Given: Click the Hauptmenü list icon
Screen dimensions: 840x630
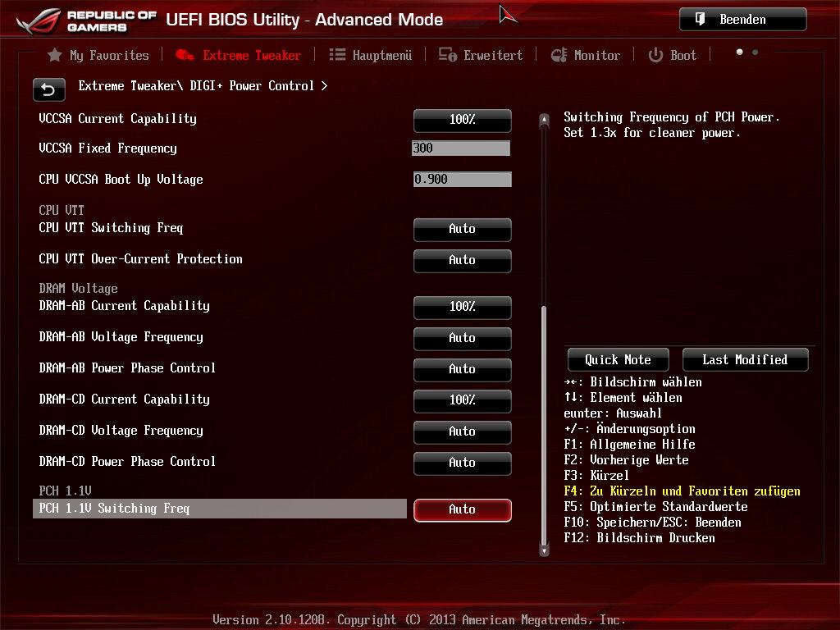Looking at the screenshot, I should (x=337, y=55).
